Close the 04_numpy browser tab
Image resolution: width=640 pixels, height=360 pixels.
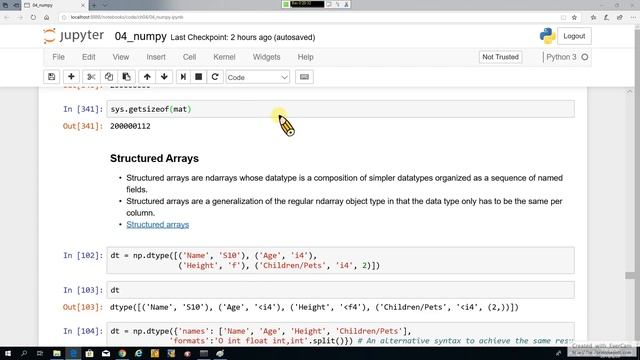(83, 5)
